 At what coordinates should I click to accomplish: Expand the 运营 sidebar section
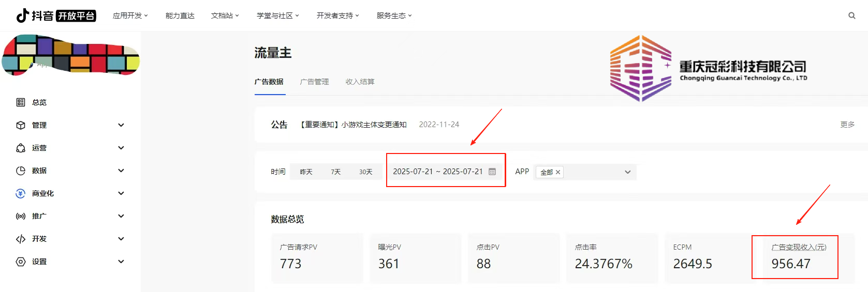click(121, 148)
